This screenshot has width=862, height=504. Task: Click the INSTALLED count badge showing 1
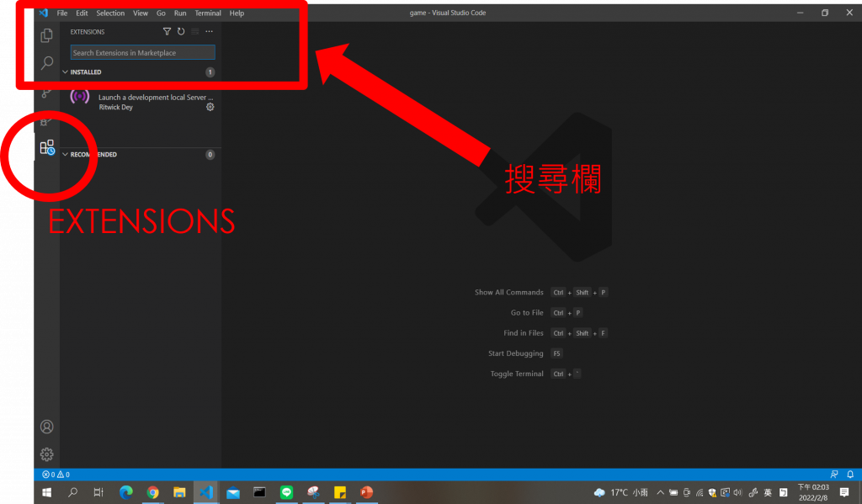210,72
